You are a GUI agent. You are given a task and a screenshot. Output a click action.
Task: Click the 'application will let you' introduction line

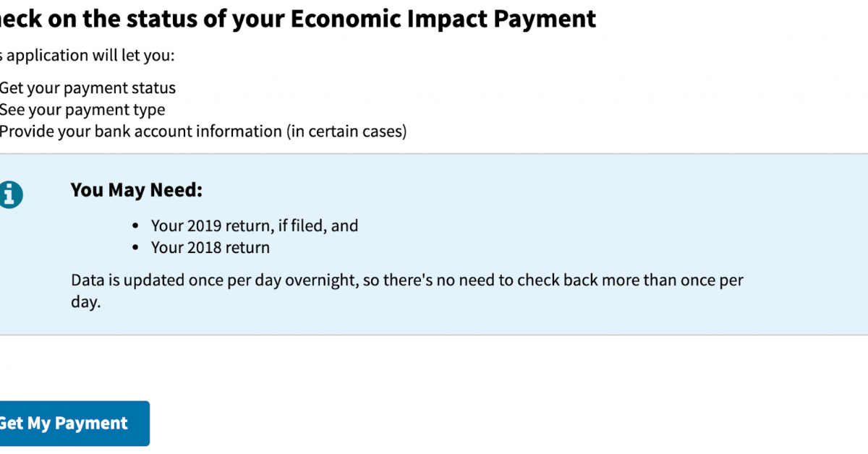87,55
